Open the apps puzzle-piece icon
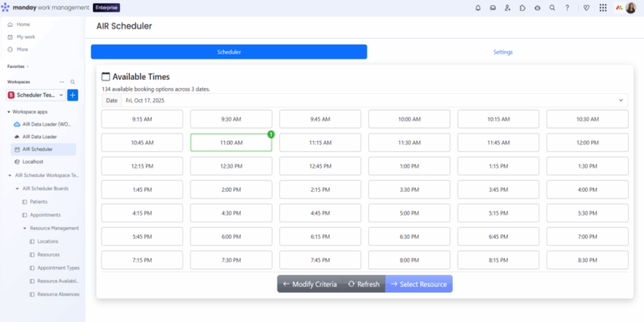 [x=522, y=8]
